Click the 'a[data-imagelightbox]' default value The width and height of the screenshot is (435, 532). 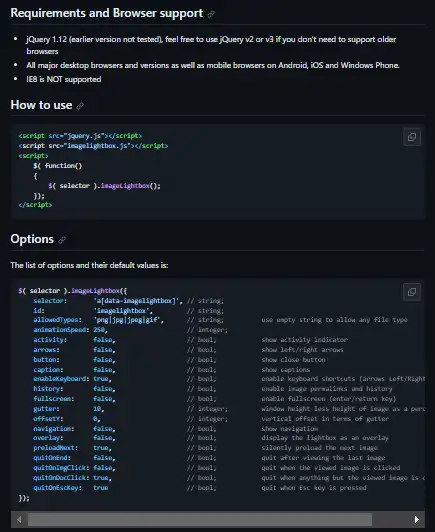tap(138, 301)
